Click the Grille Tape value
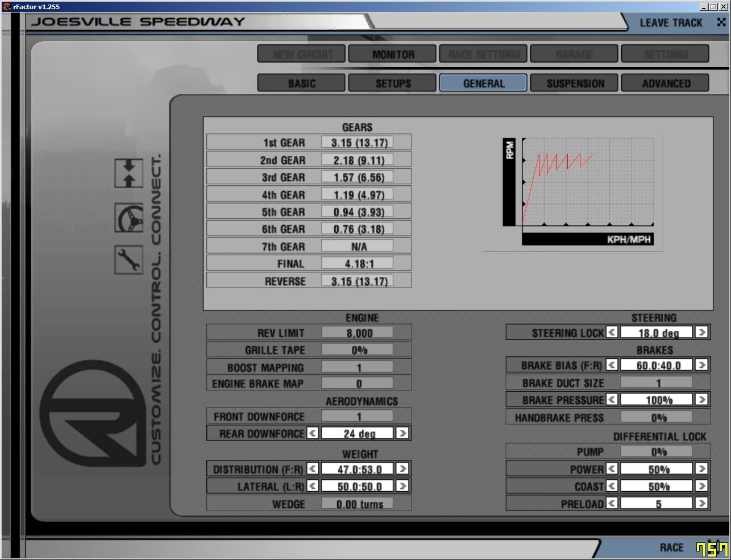 [x=358, y=350]
